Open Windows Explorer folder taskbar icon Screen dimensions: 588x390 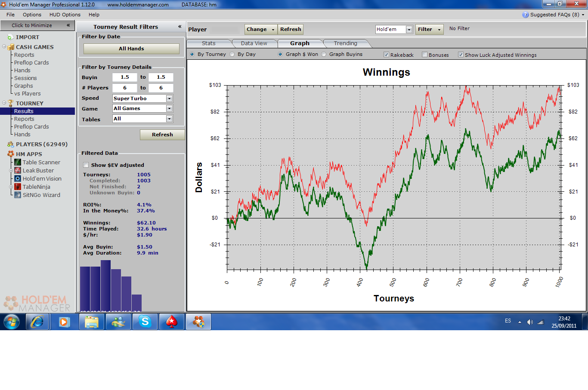92,322
